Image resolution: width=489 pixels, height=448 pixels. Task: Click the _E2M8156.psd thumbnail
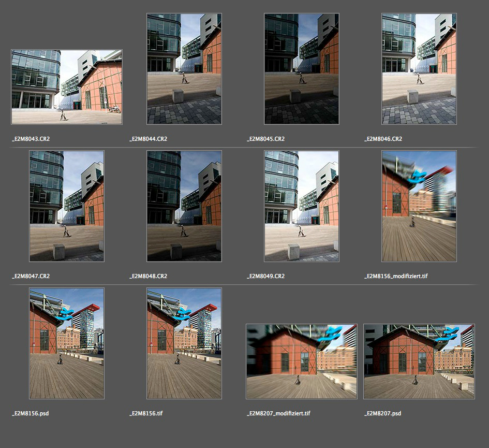(67, 343)
